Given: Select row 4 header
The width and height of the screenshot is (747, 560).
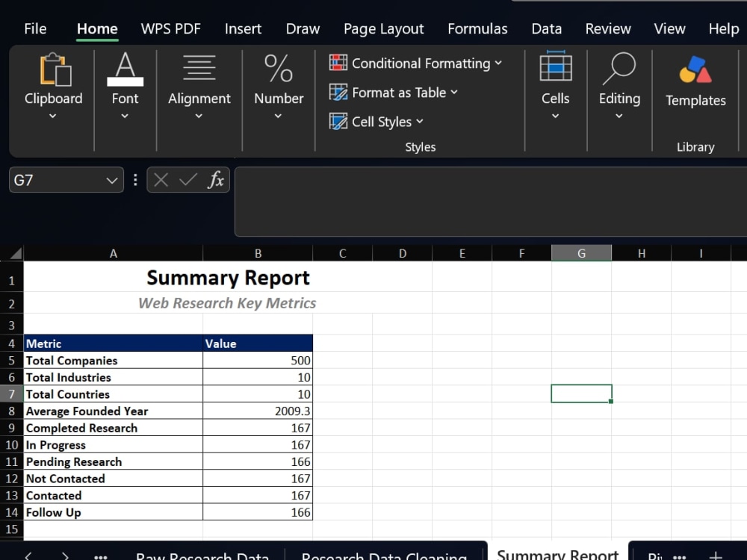Looking at the screenshot, I should (x=11, y=343).
